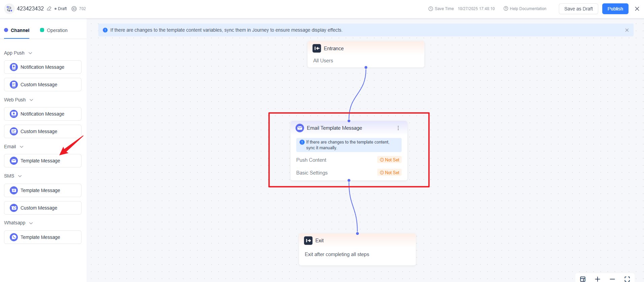Click Push Content Not Set status

click(389, 160)
